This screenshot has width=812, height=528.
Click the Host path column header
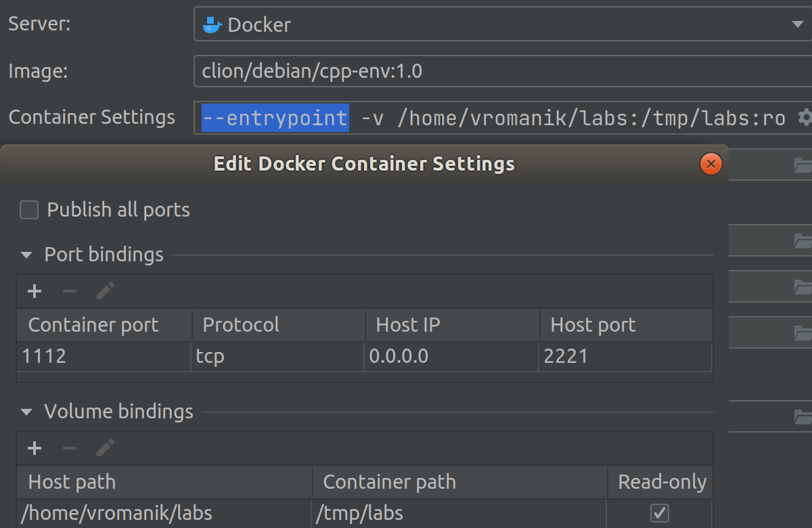(164, 482)
